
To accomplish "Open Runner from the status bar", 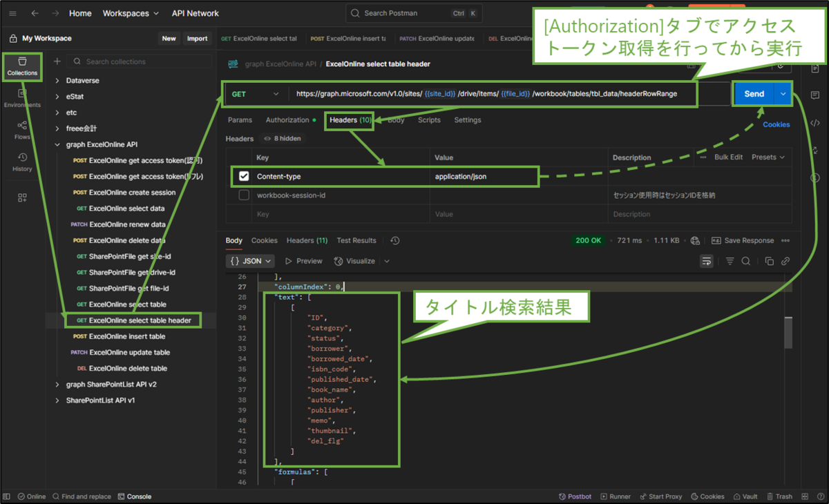I will coord(616,496).
